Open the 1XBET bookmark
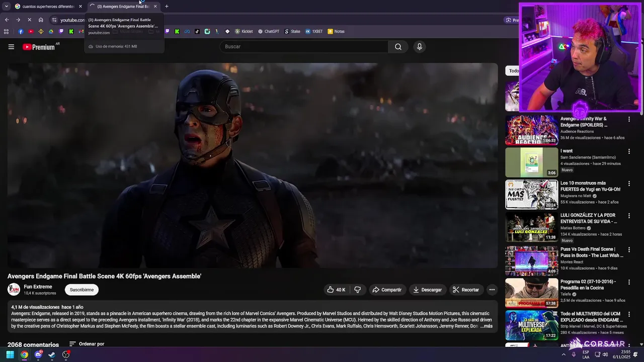 [x=314, y=31]
